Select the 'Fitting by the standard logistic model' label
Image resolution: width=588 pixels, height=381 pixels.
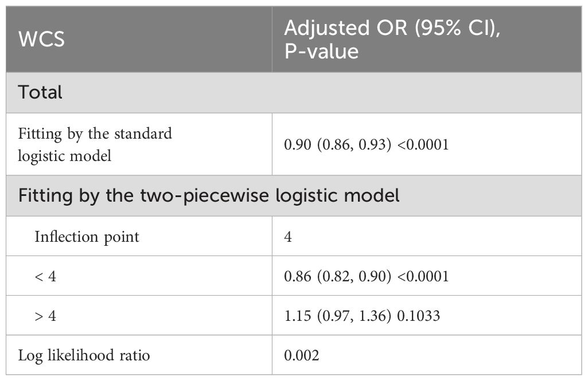(95, 144)
